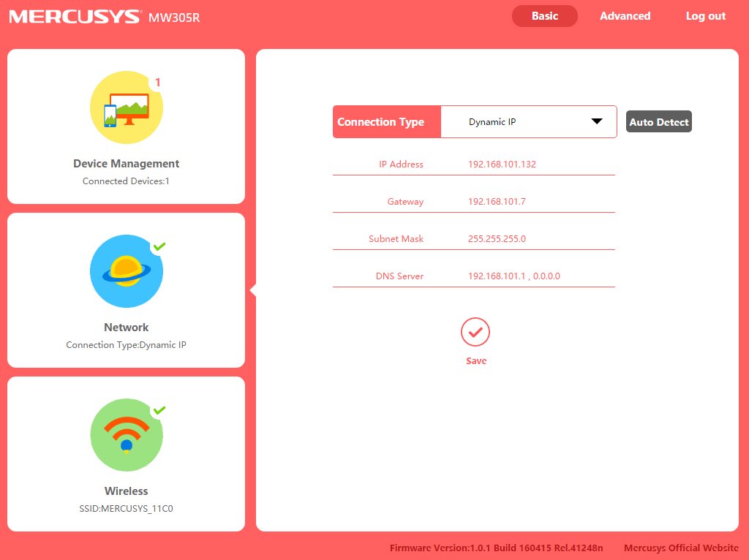Click the Network planet icon
Screen dimensions: 749x560
click(x=126, y=272)
